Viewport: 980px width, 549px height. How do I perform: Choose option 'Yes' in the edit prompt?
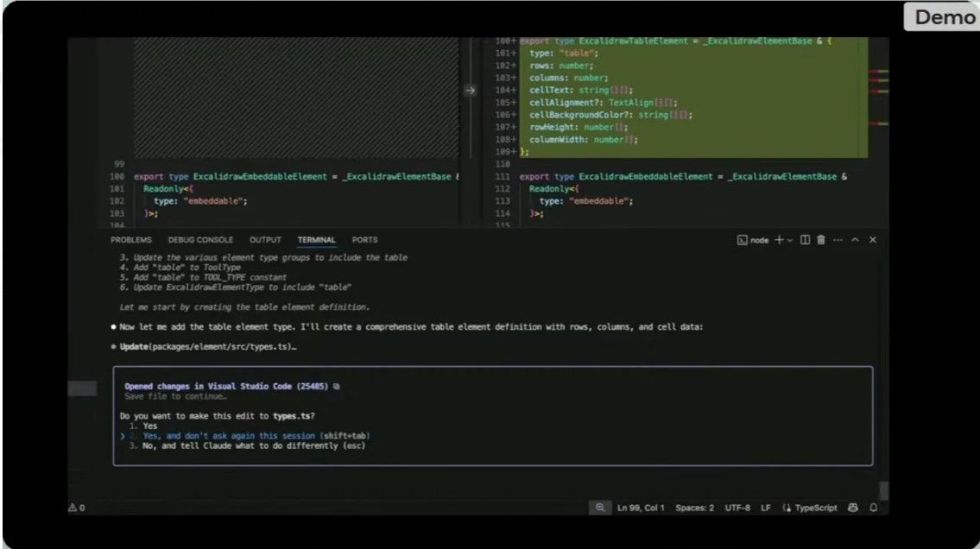(150, 426)
